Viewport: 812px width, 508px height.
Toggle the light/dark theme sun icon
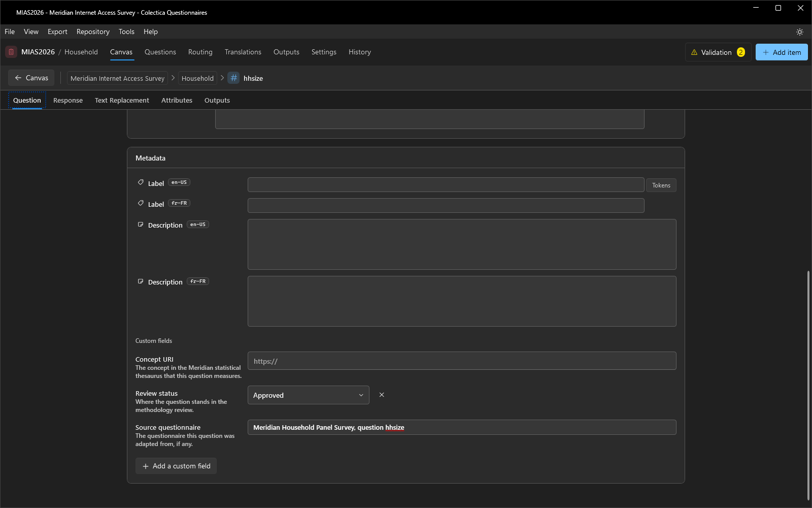coord(800,31)
